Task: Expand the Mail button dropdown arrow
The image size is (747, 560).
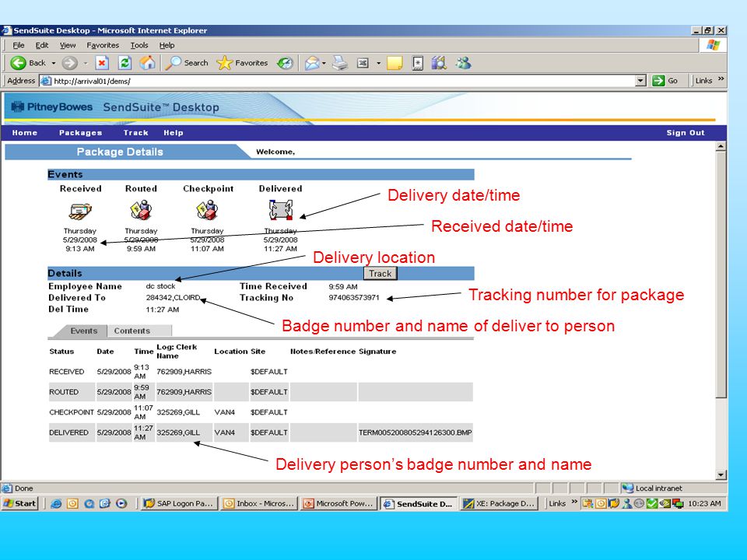Action: pos(324,63)
